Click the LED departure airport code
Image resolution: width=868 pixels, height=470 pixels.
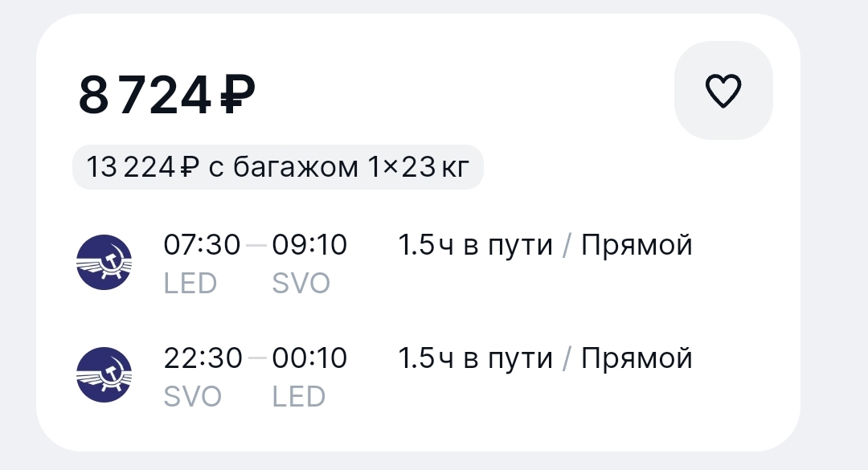(190, 283)
